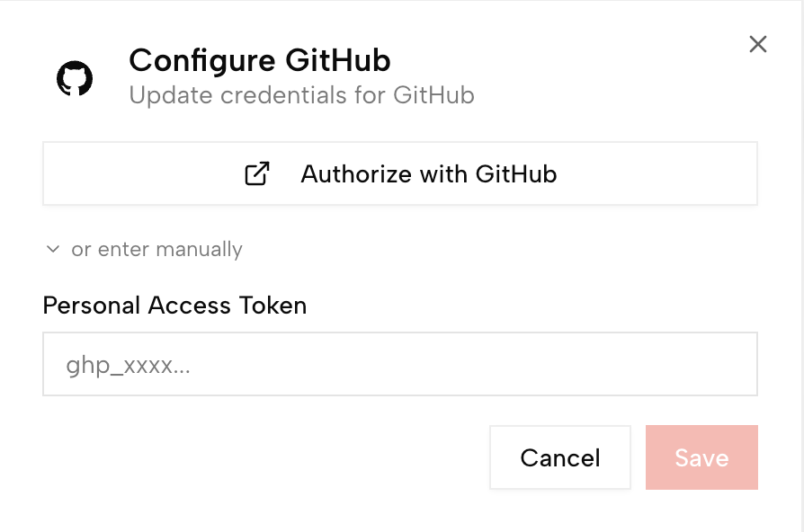The height and width of the screenshot is (532, 804).
Task: Click the "Personal Access Token" label
Action: pos(174,306)
